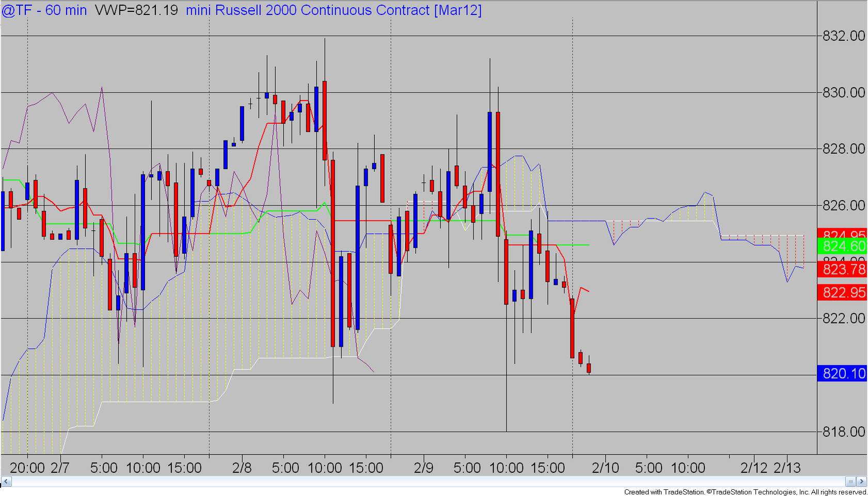Viewport: 868px width, 496px height.
Task: Click the 2/8 date axis label
Action: pos(242,468)
